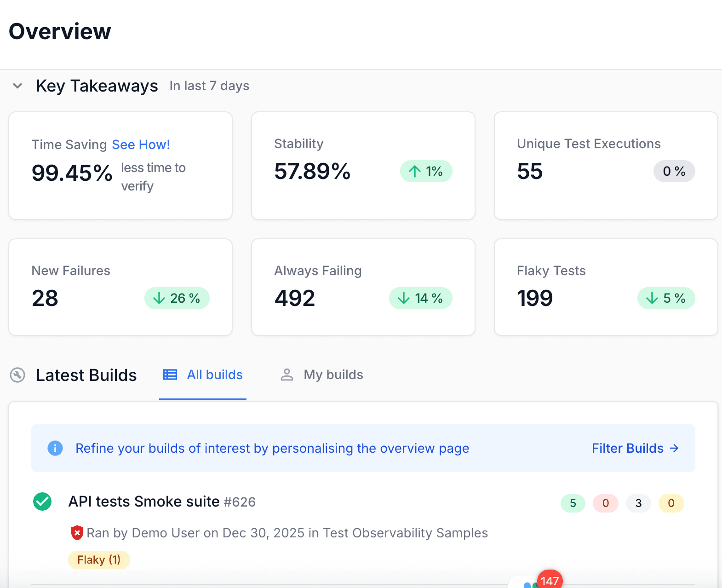Image resolution: width=722 pixels, height=588 pixels.
Task: Open the Always Failing 492 card
Action: 363,287
